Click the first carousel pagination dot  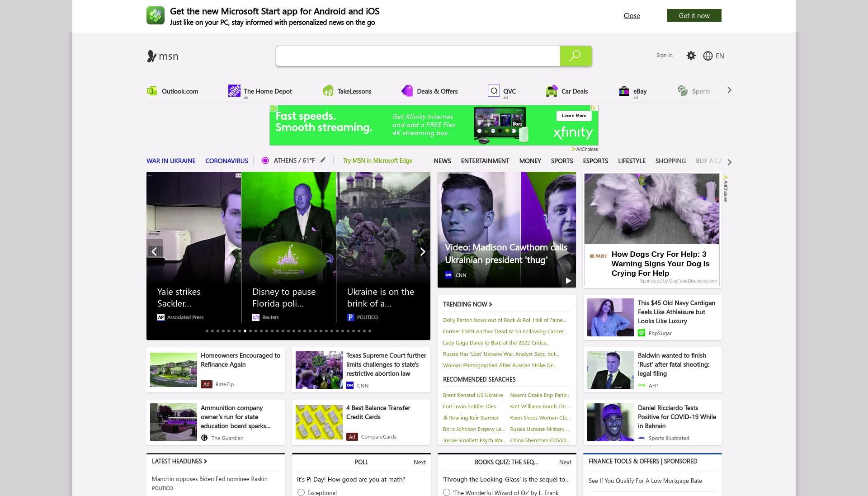point(207,331)
